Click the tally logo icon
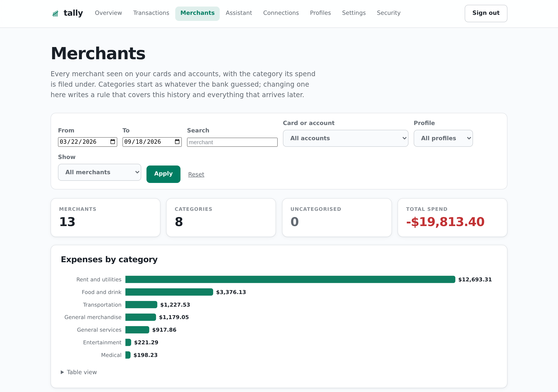 coord(55,13)
